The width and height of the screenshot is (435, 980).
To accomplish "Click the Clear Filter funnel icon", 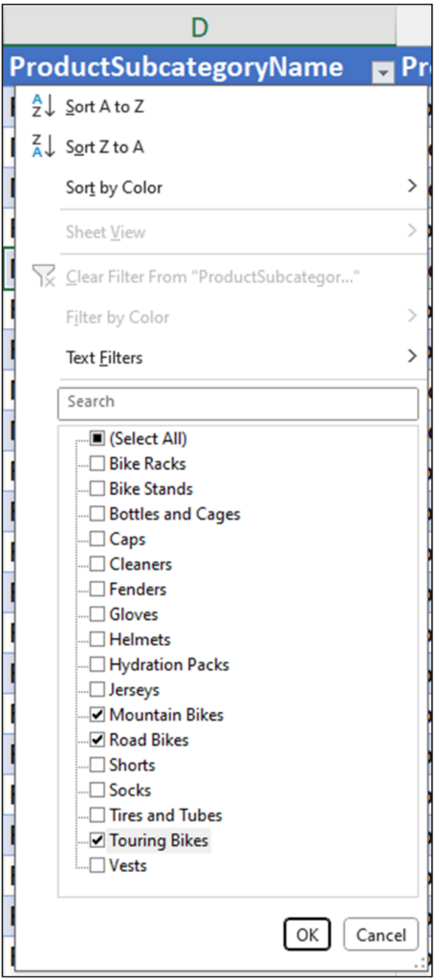I will [x=44, y=277].
